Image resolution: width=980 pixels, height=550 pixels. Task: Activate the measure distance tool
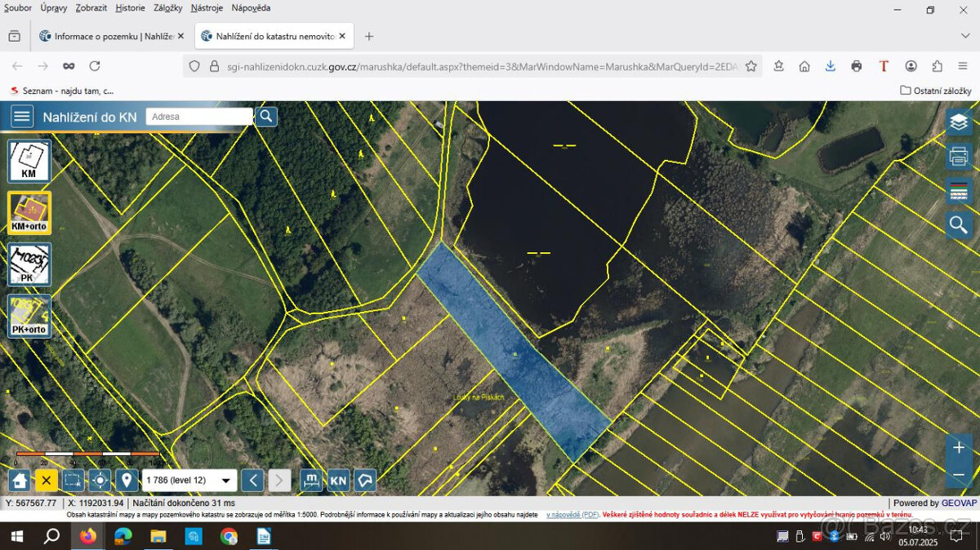click(x=311, y=481)
